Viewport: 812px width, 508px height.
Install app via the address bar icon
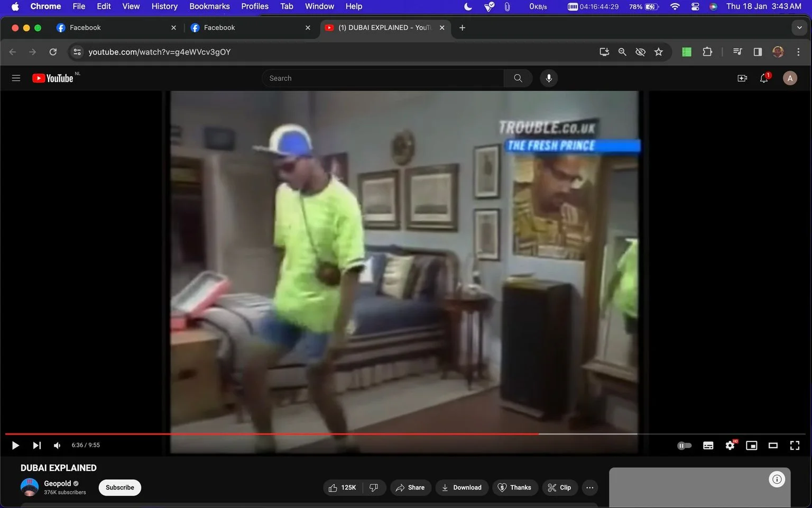coord(604,52)
